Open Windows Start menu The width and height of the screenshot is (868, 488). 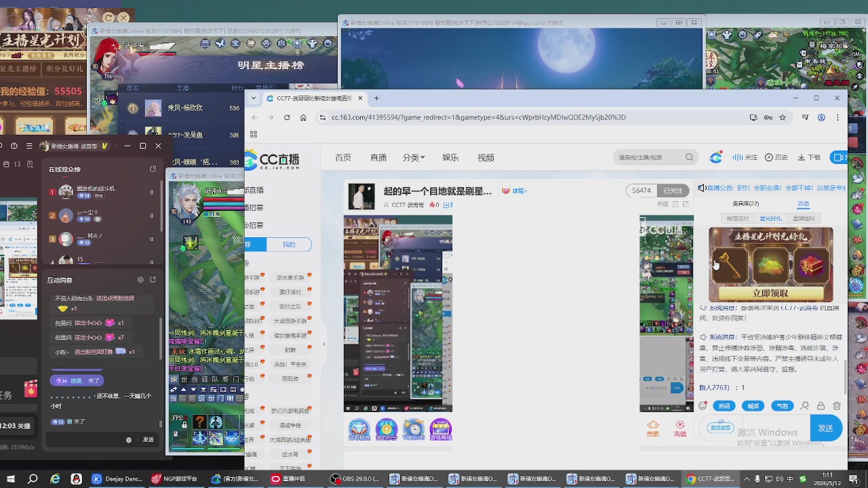point(12,479)
